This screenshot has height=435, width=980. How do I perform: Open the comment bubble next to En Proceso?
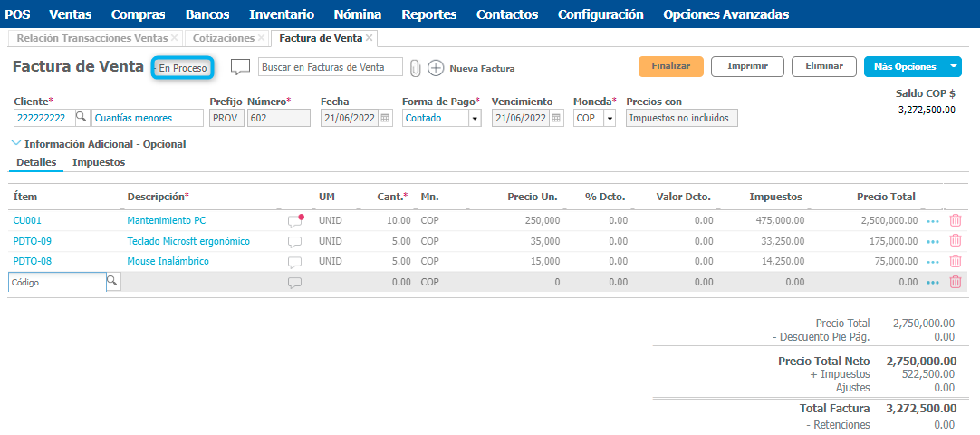240,67
